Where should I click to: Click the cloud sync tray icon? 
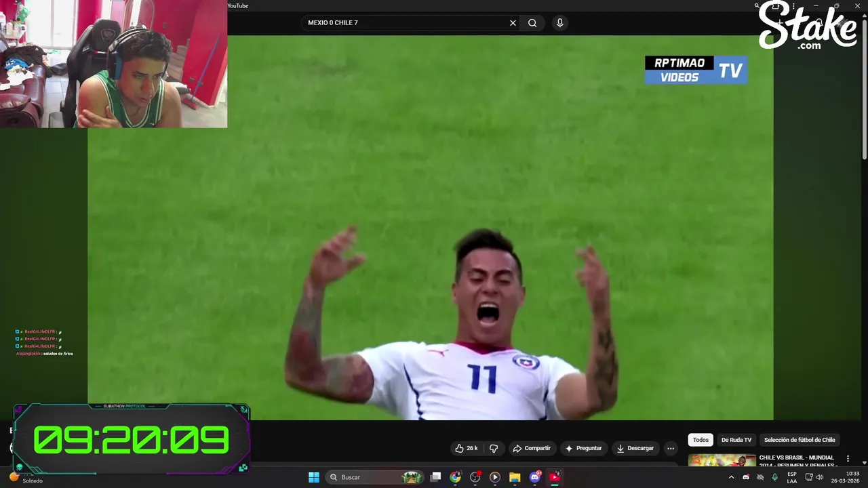coord(760,477)
